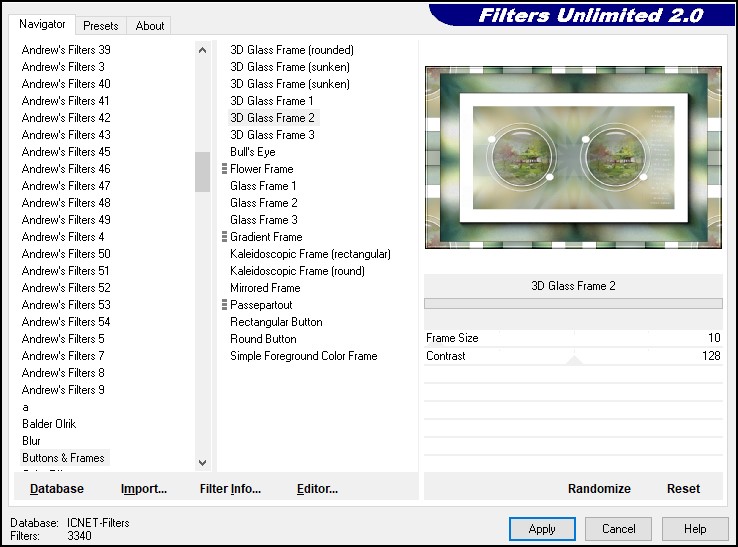This screenshot has width=738, height=547.
Task: Choose the Rectangular Button filter
Action: click(x=276, y=322)
